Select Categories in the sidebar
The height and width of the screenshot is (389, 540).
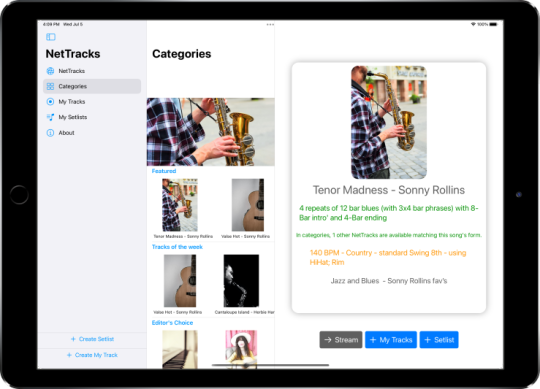point(92,86)
